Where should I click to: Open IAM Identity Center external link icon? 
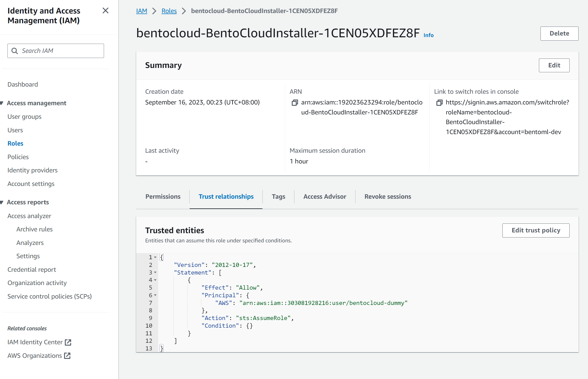[68, 342]
